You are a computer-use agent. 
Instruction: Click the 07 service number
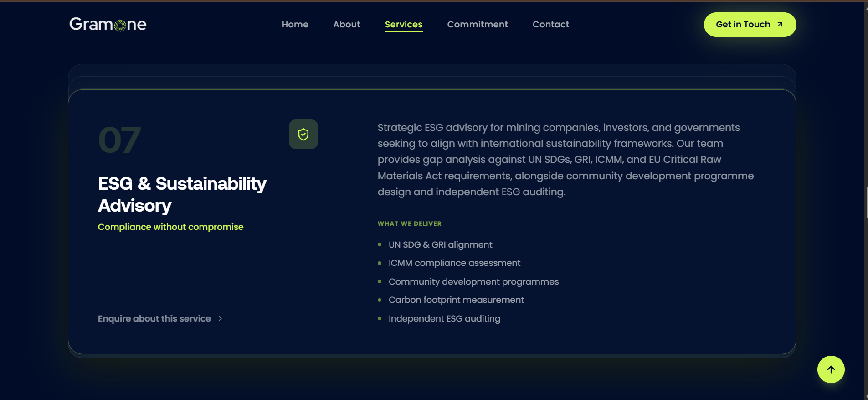(x=119, y=140)
